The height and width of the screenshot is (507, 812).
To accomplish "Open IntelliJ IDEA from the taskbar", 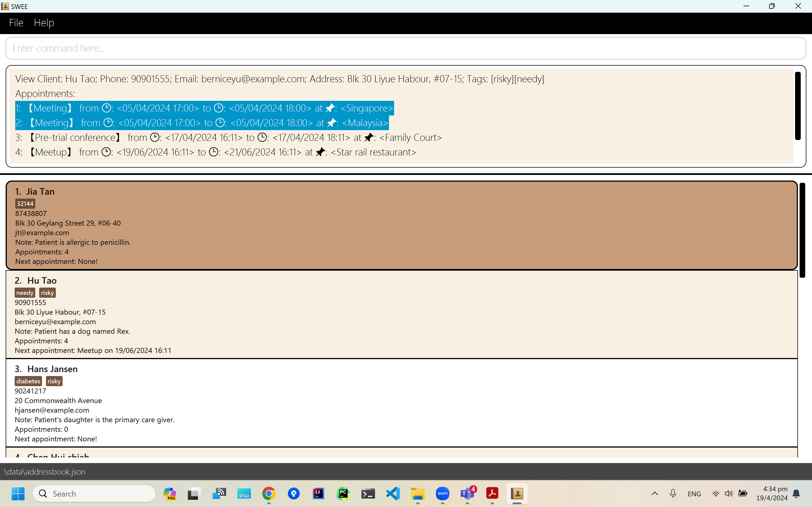I will (318, 493).
